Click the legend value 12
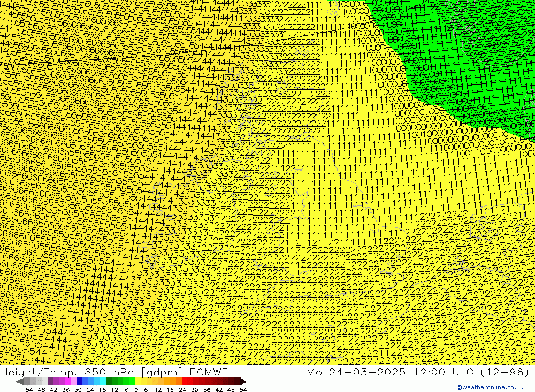535x392 pixels. point(158,390)
